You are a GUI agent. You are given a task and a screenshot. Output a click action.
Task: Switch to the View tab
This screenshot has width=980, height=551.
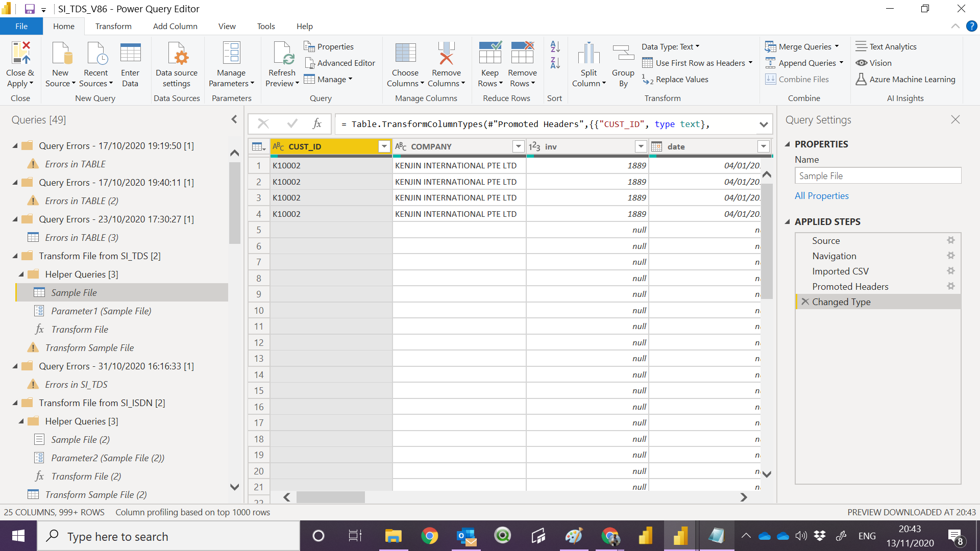click(227, 26)
